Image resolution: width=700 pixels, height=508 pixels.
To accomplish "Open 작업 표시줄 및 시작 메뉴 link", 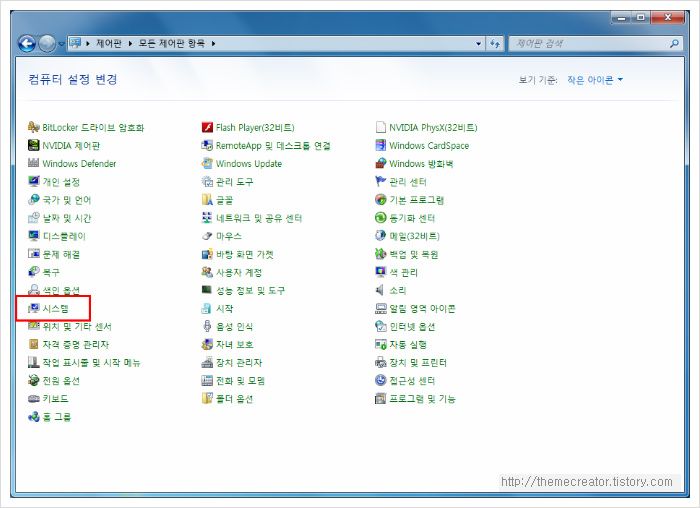I will 92,362.
